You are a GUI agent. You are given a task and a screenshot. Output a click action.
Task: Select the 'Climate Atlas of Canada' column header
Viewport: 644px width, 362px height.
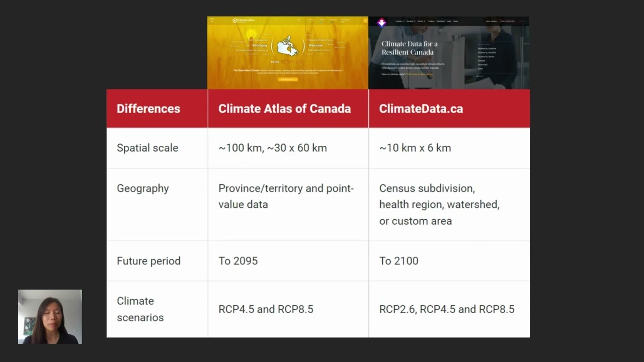point(288,109)
